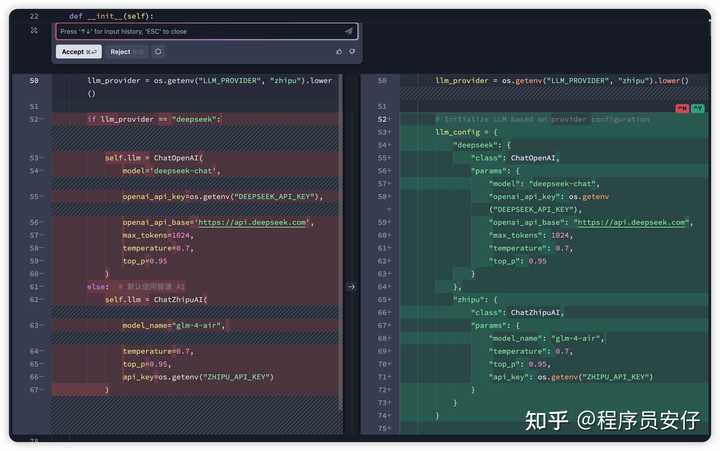
Task: Click added line '"openai_api_key": os.getenv'
Action: 549,197
